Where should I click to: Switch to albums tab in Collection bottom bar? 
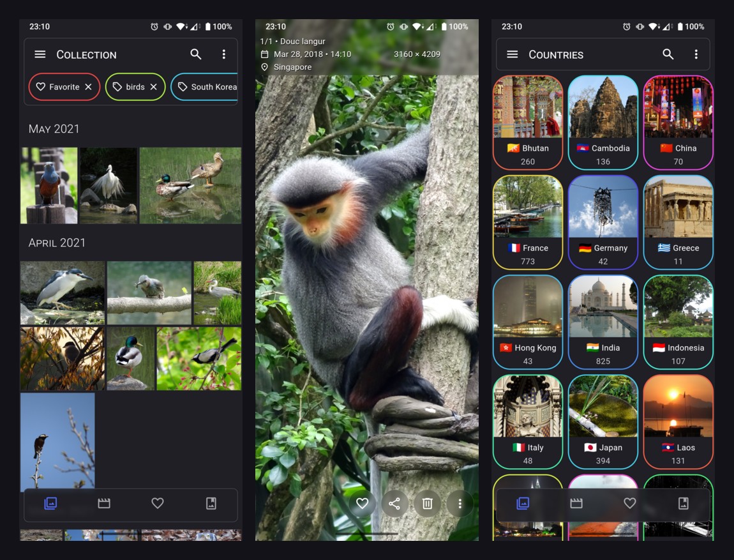(x=211, y=503)
